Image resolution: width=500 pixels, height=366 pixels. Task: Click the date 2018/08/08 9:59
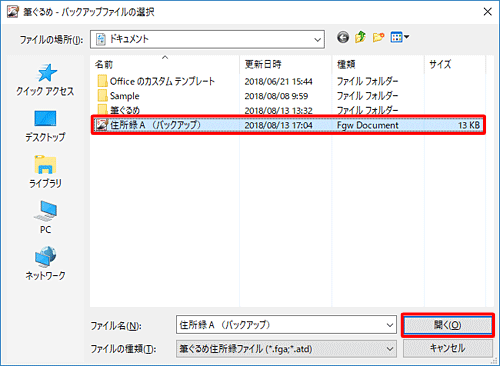tap(276, 96)
